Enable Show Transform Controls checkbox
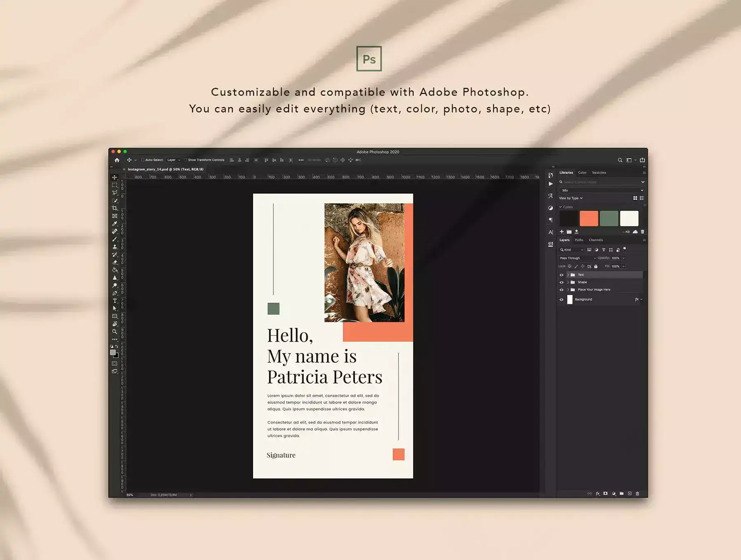The height and width of the screenshot is (560, 741). [x=186, y=160]
